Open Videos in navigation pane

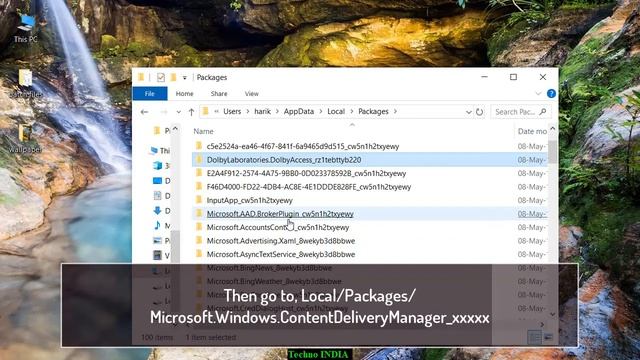(x=161, y=256)
